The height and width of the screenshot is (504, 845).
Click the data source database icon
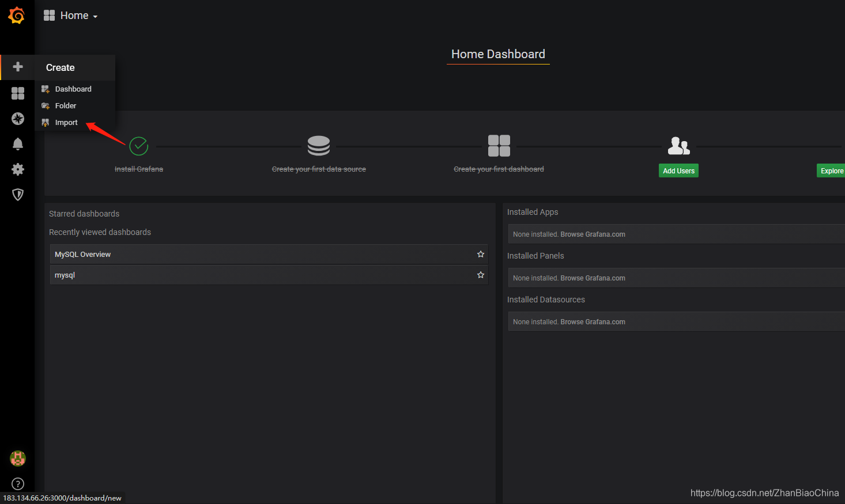coord(319,146)
